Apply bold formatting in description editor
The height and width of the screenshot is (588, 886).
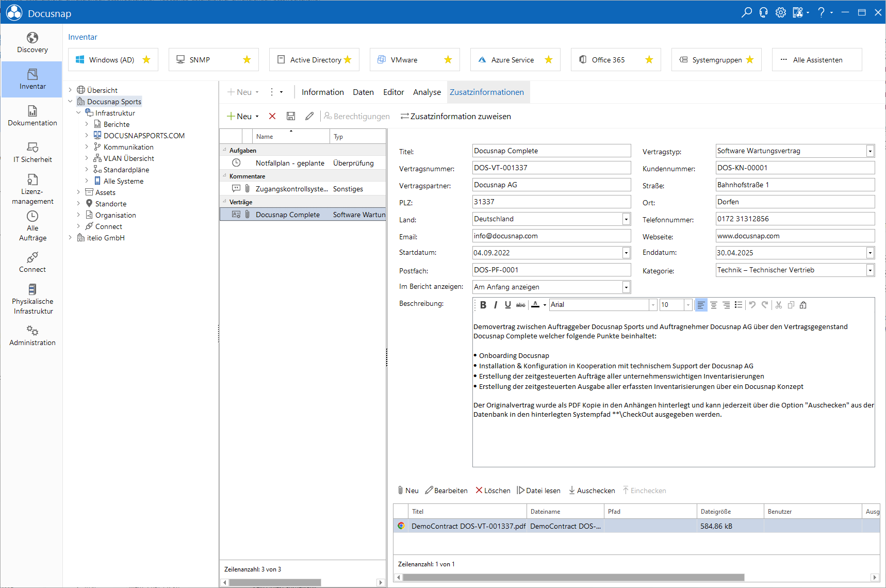[x=483, y=305]
